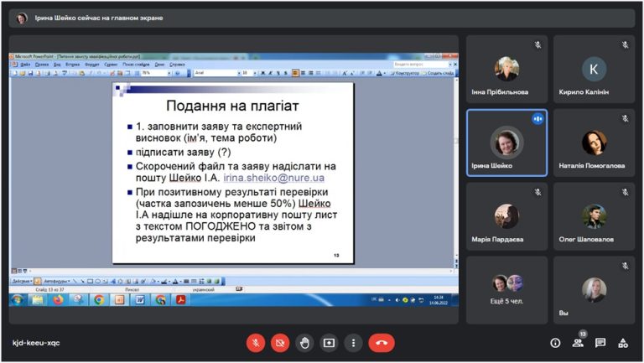Select the Oval drawing tool
This screenshot has height=363, width=644.
98,282
